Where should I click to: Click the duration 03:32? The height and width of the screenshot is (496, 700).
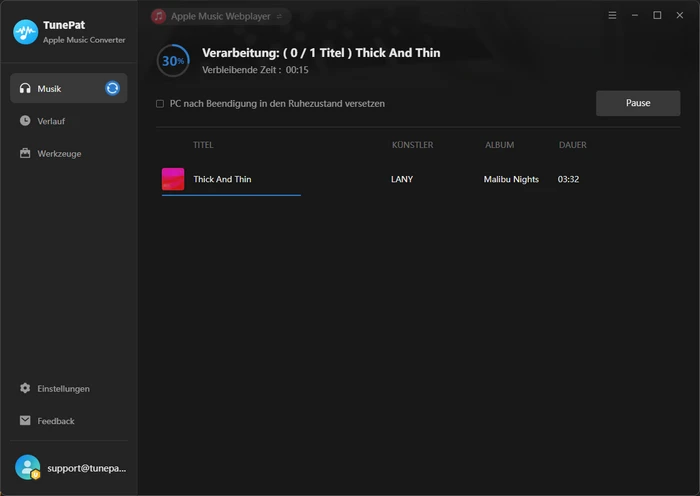(568, 179)
